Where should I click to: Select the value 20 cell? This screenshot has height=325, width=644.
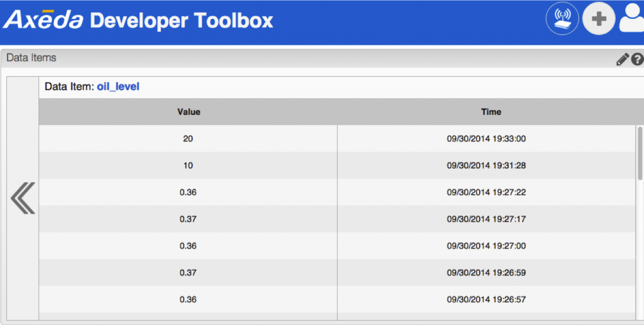[x=188, y=139]
